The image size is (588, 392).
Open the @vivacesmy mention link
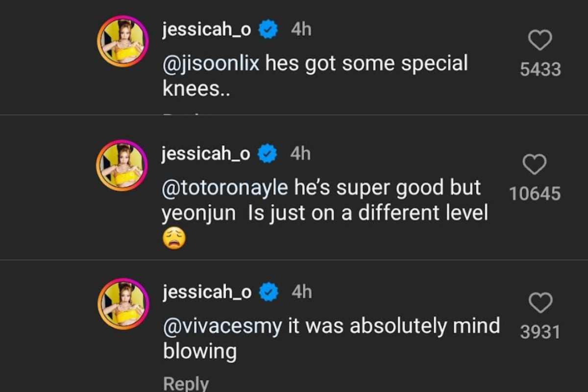[222, 326]
